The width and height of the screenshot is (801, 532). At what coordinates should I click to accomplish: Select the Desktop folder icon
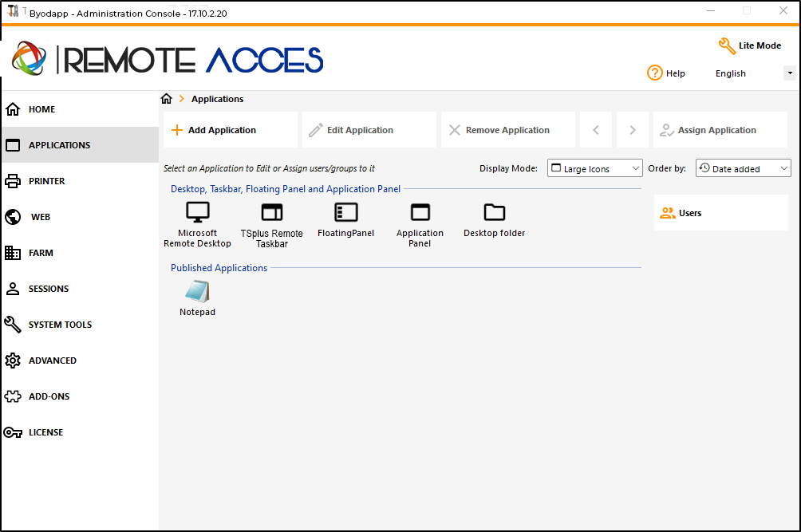click(495, 212)
